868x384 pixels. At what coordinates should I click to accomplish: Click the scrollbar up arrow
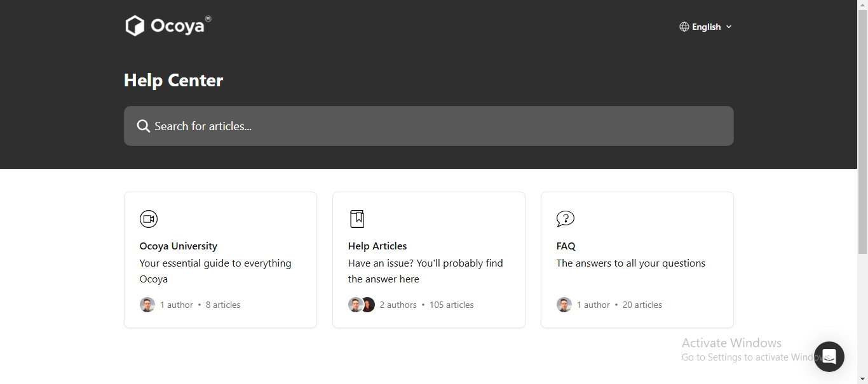862,4
